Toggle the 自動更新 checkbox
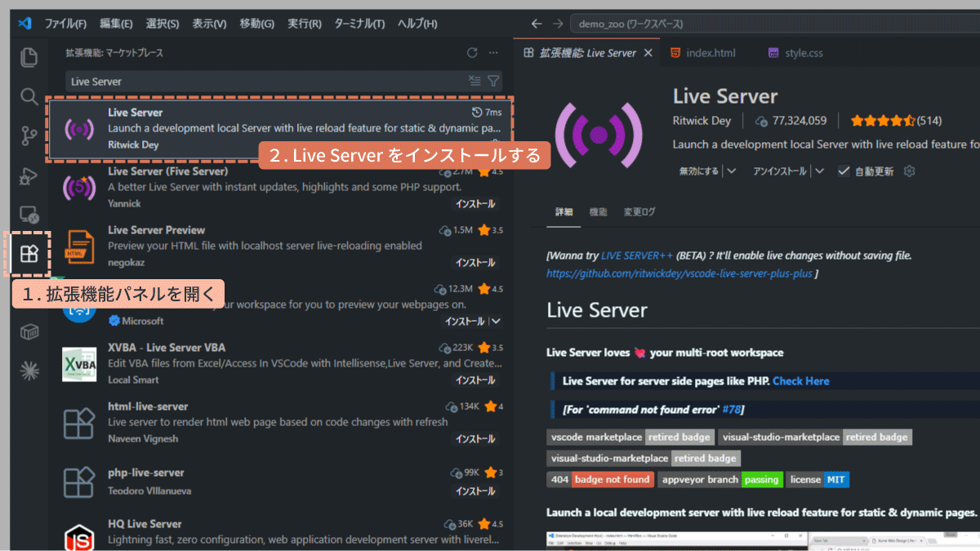The image size is (980, 551). tap(844, 171)
